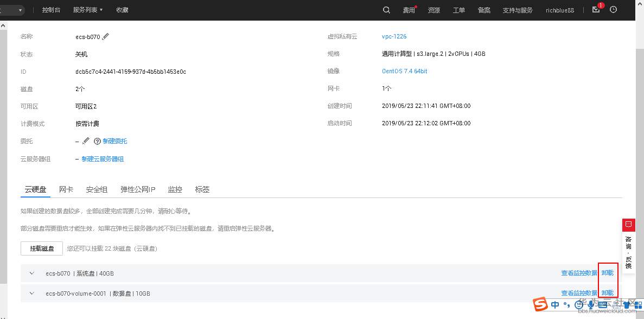Switch to the 监控 tab
The height and width of the screenshot is (319, 644).
(x=175, y=189)
